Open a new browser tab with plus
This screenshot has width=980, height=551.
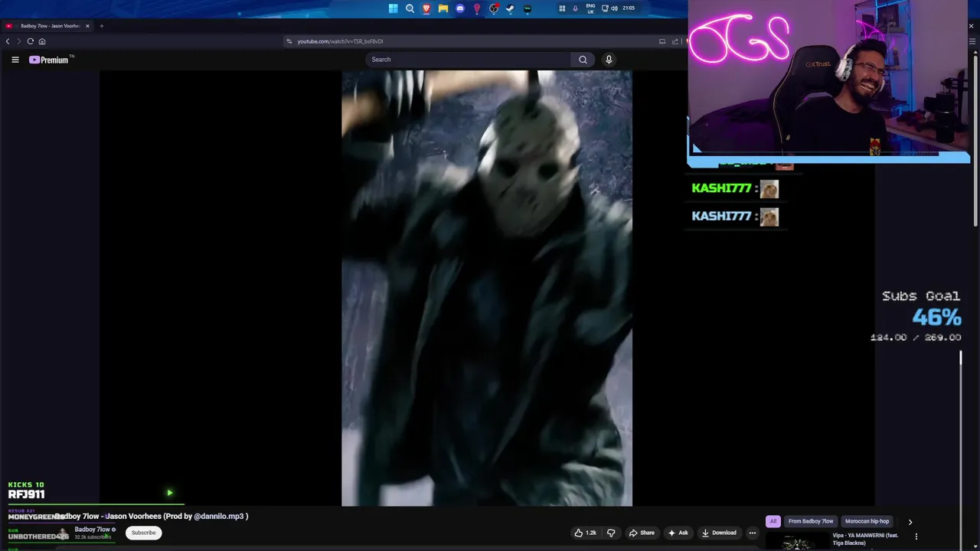tap(101, 26)
